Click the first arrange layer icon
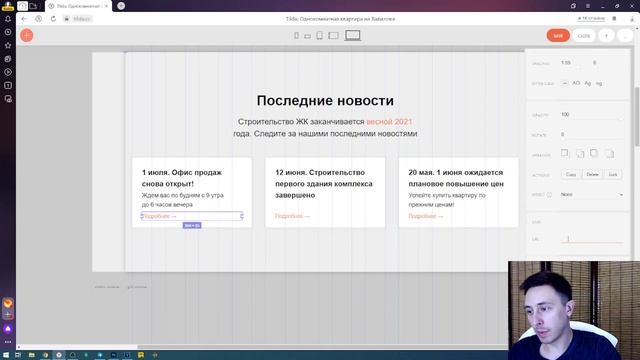Screen dimensions: 640x360 click(x=564, y=153)
